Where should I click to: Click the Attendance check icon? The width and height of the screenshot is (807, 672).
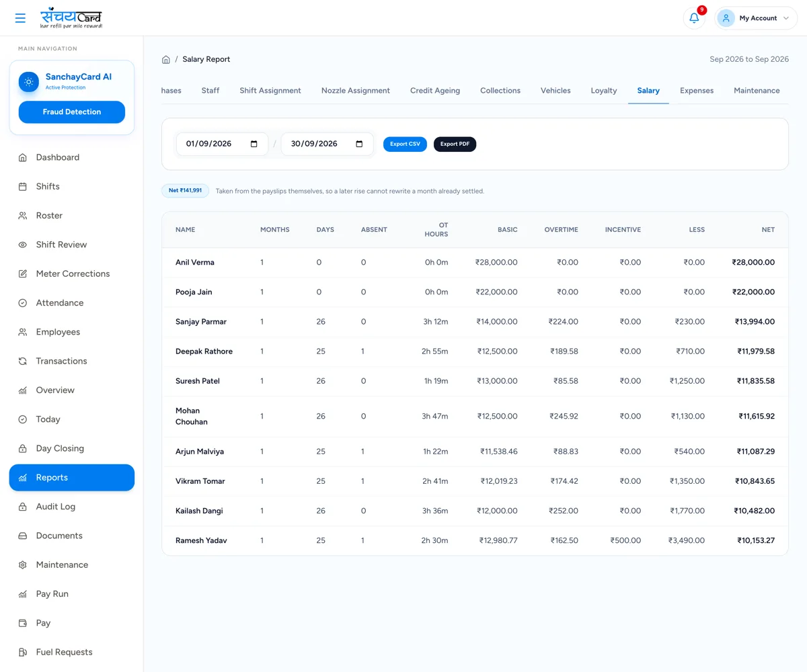[22, 303]
